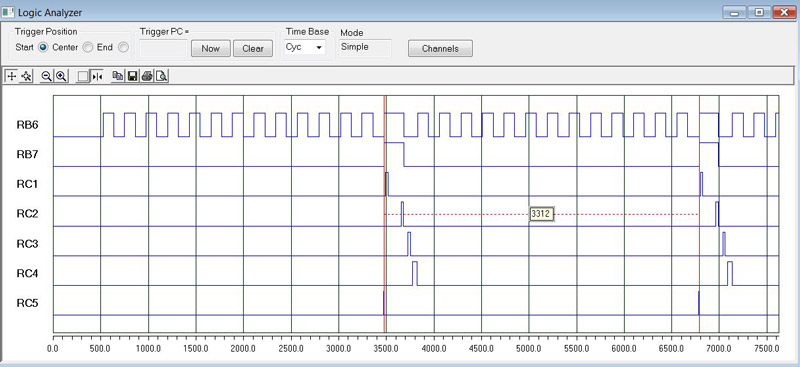Click the Now button
Image resolution: width=800 pixels, height=367 pixels.
coord(211,48)
